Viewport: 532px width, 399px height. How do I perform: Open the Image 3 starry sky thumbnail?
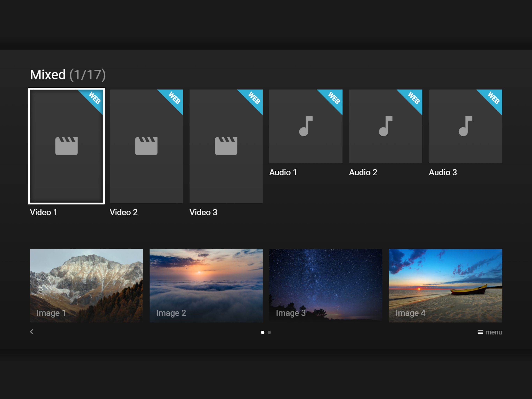tap(326, 285)
